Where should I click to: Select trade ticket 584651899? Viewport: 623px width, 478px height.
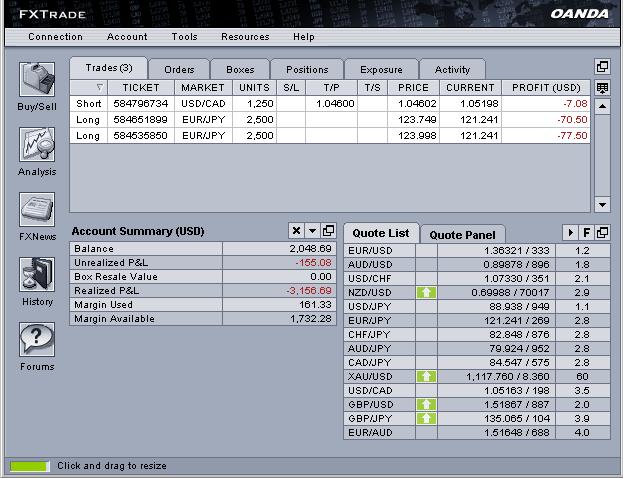330,120
